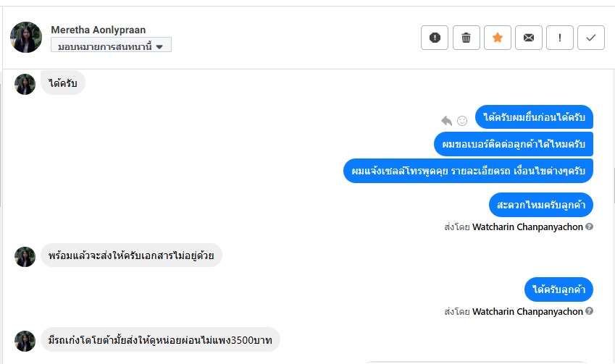Mark conversation as spam with octagon icon
The width and height of the screenshot is (615, 364).
435,38
